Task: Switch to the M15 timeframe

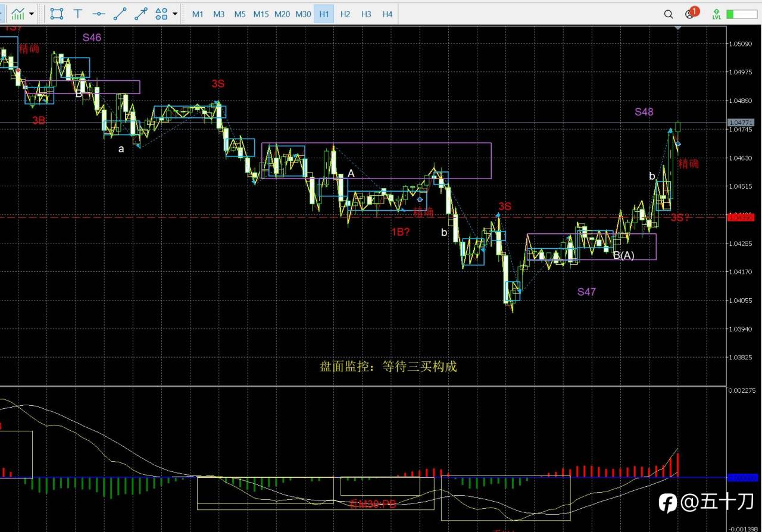Action: click(x=261, y=13)
